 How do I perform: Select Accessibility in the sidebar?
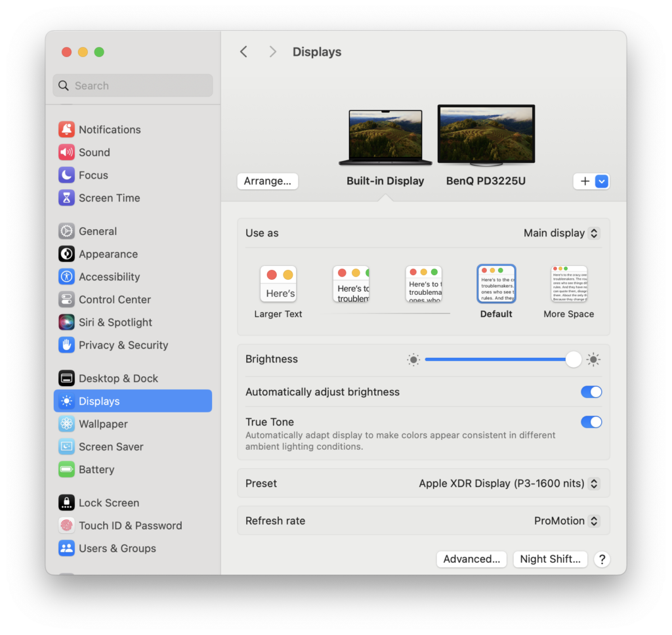(x=133, y=276)
